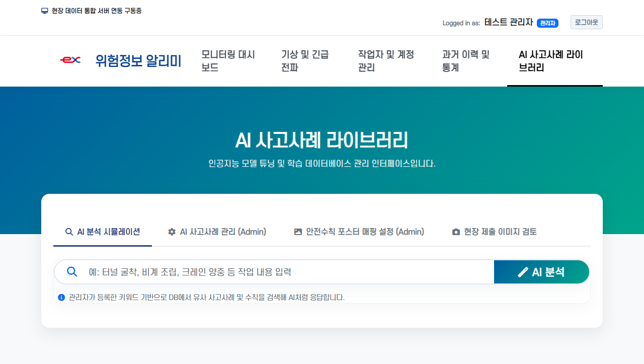Click the 위험정보 알리미 site title
The height and width of the screenshot is (364, 644).
point(138,61)
